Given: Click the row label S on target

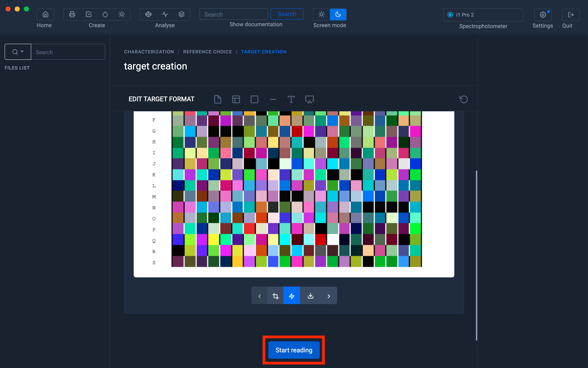Looking at the screenshot, I should coord(154,262).
